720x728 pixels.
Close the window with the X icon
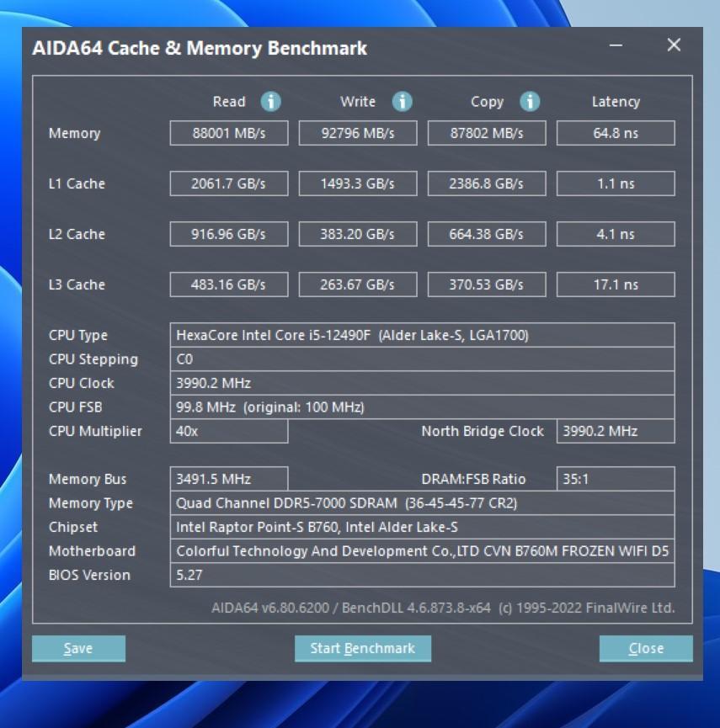tap(674, 45)
